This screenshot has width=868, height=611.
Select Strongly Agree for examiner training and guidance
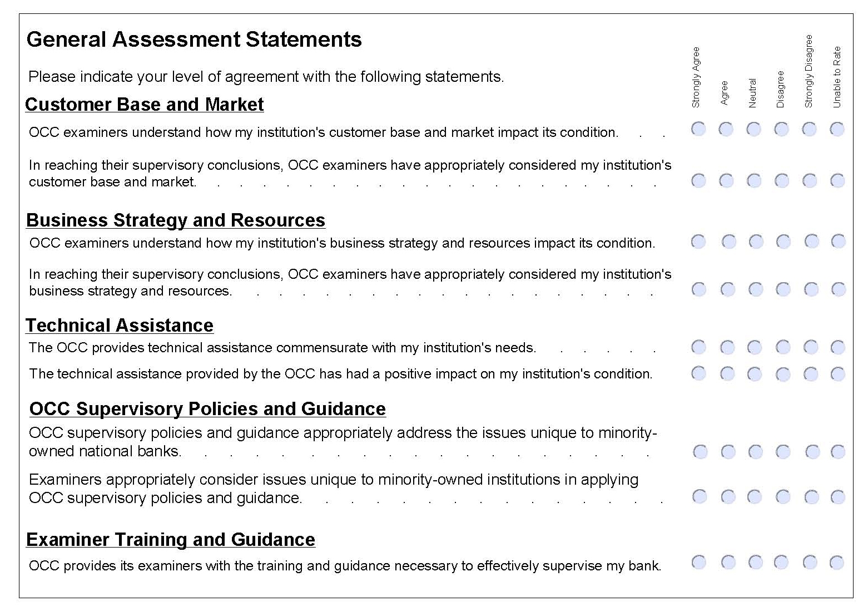pos(699,563)
